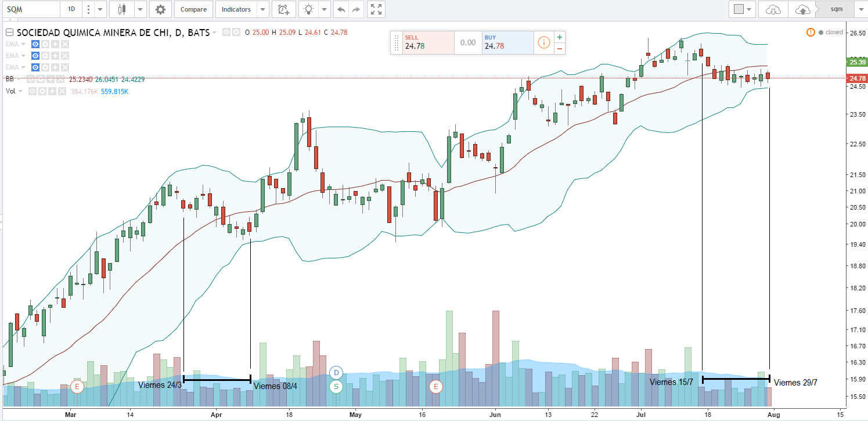Open the Indicators menu
This screenshot has width=868, height=421.
click(236, 9)
